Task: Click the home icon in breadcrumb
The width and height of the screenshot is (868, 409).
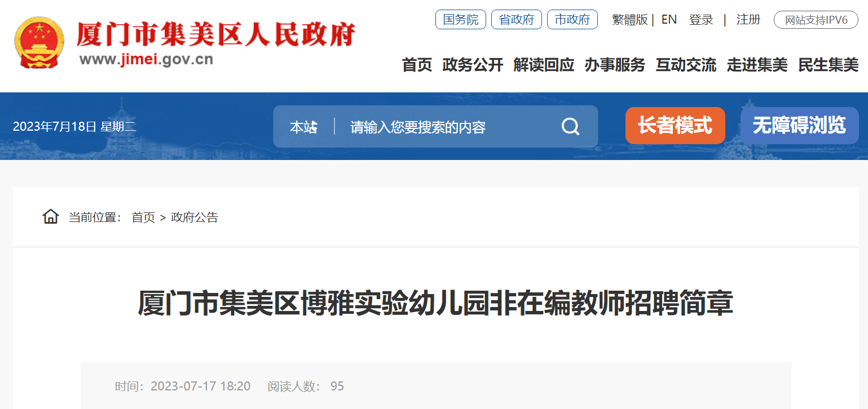Action: (x=51, y=216)
